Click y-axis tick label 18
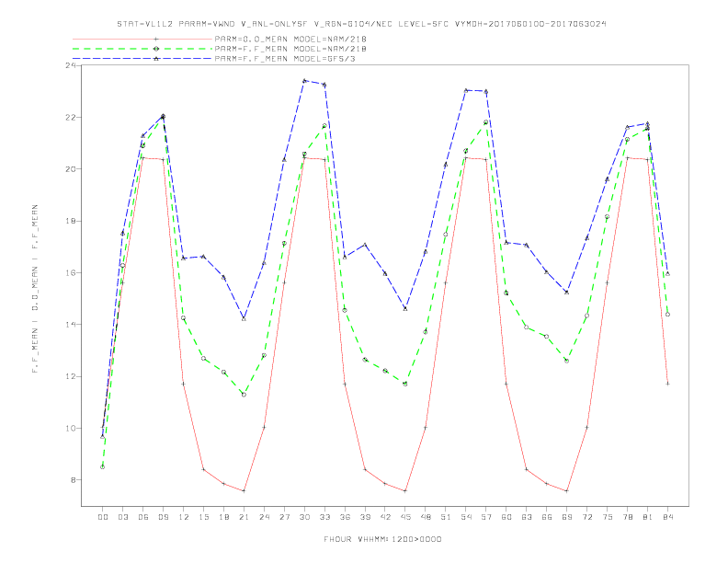Viewport: 728px width, 563px height. [x=71, y=221]
